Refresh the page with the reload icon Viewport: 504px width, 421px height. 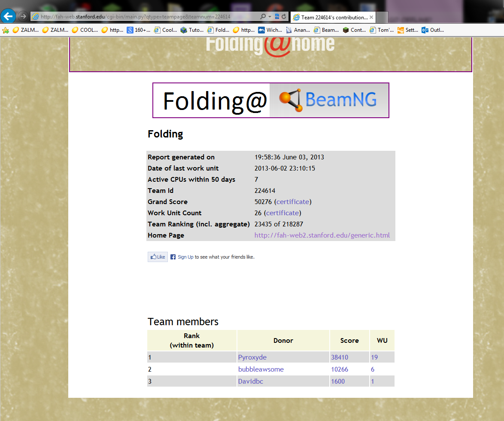(x=284, y=16)
